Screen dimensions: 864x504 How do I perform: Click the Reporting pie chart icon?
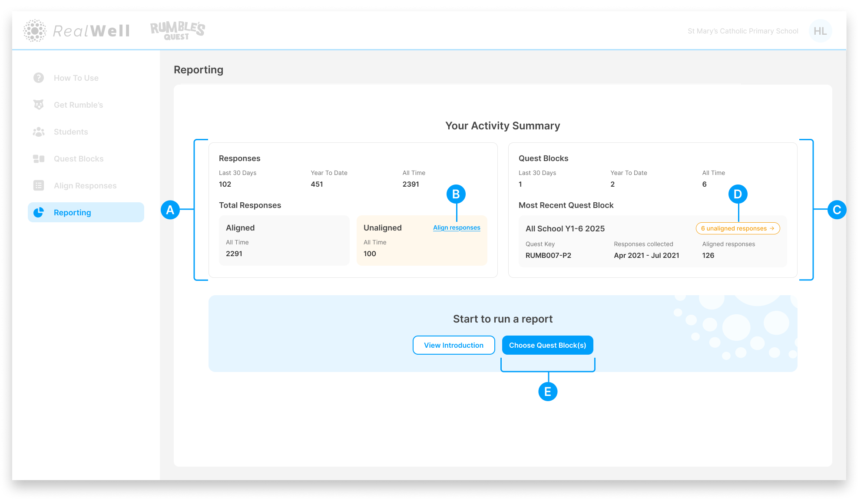click(x=39, y=212)
